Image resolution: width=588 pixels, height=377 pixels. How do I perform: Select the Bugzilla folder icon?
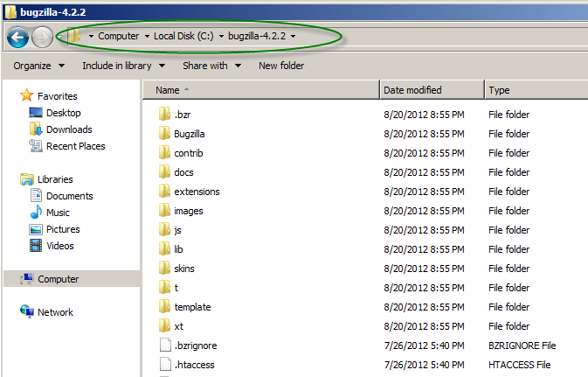pyautogui.click(x=164, y=133)
